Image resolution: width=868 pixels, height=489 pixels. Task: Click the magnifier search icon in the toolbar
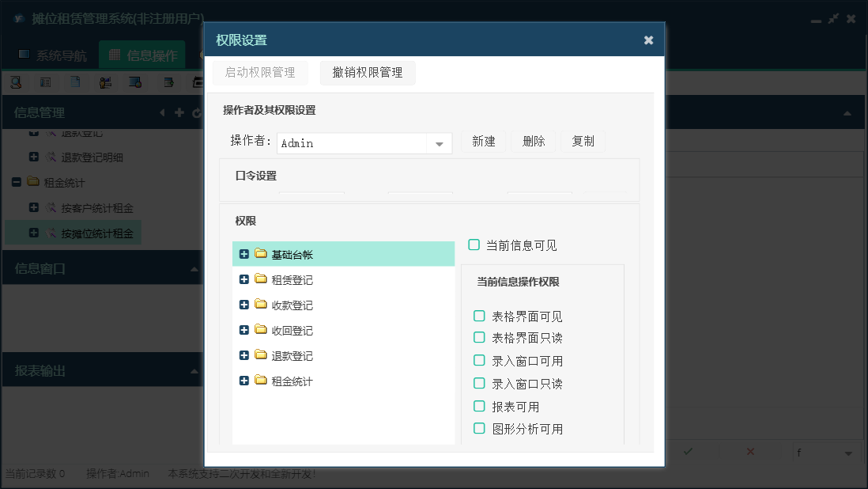pos(16,81)
